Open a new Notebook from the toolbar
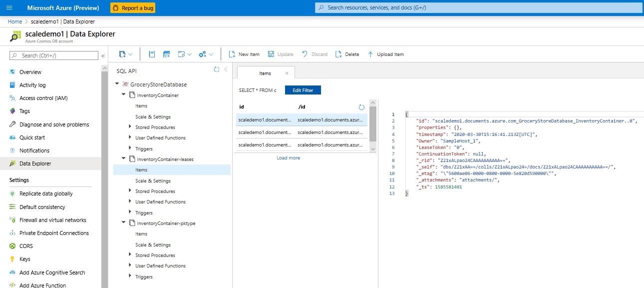Image resolution: width=644 pixels, height=288 pixels. click(x=152, y=54)
